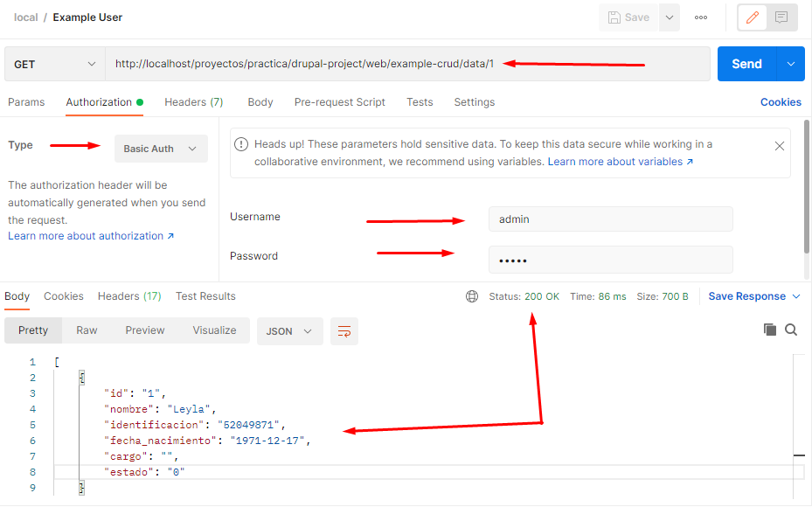Screen dimensions: 812x507
Task: Click the heads up info icon
Action: point(241,144)
